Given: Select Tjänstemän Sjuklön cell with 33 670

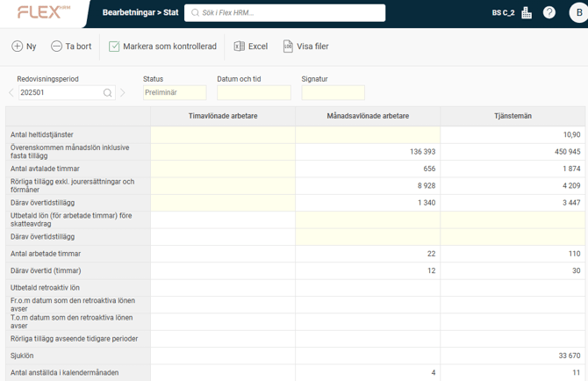Looking at the screenshot, I should coord(513,356).
